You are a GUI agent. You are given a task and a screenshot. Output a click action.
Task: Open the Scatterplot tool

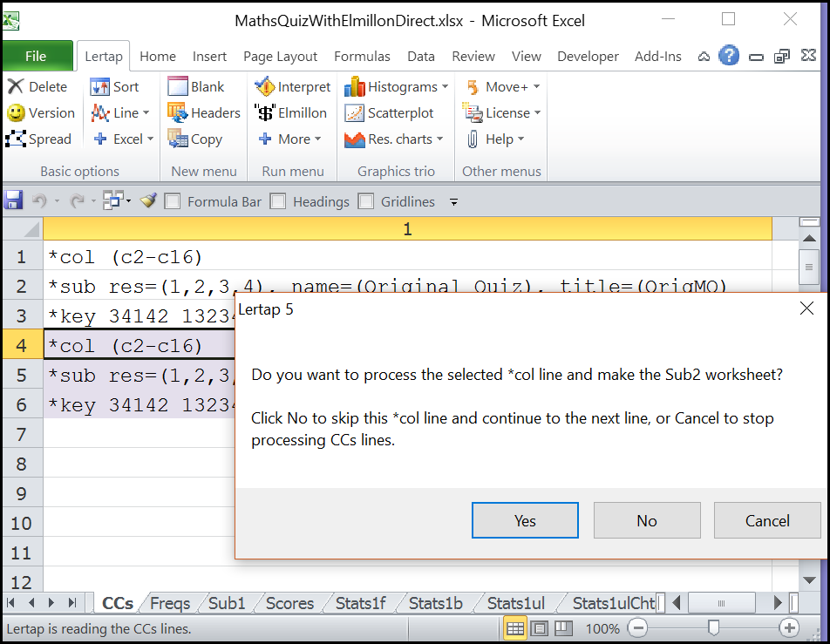[389, 112]
